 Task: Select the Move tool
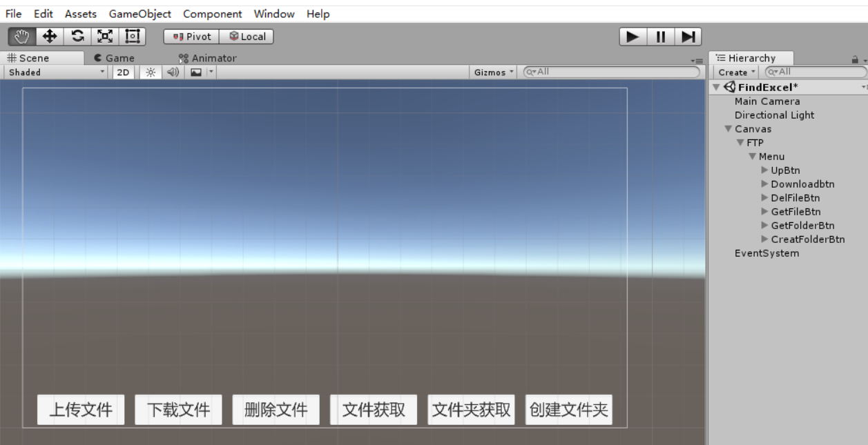[48, 36]
